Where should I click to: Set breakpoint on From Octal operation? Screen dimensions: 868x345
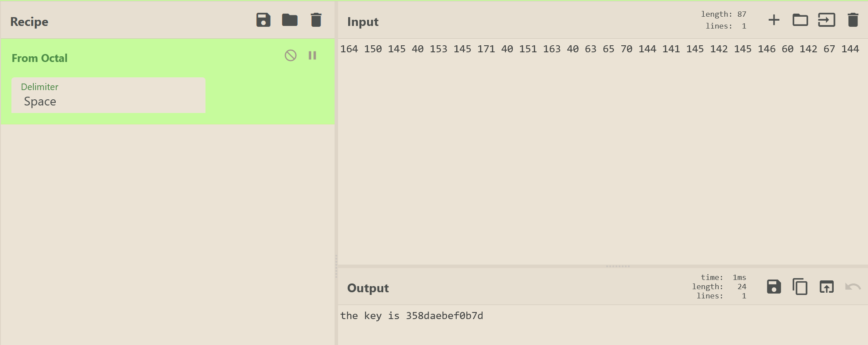[x=312, y=55]
